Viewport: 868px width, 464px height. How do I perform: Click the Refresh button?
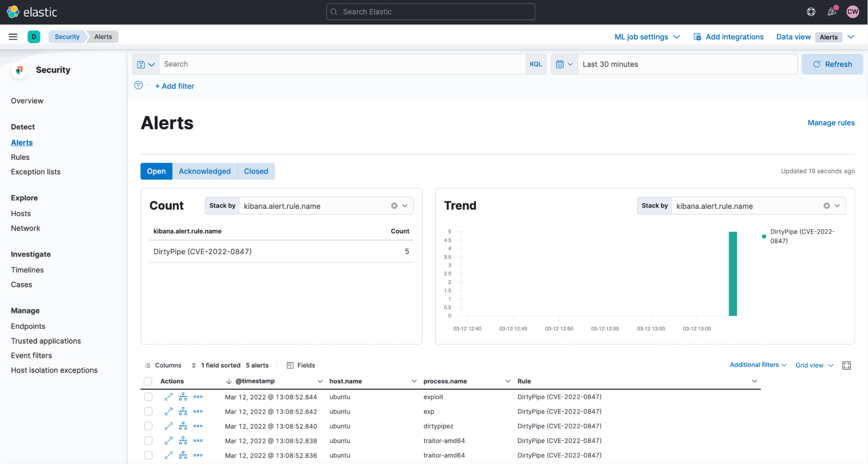click(832, 64)
